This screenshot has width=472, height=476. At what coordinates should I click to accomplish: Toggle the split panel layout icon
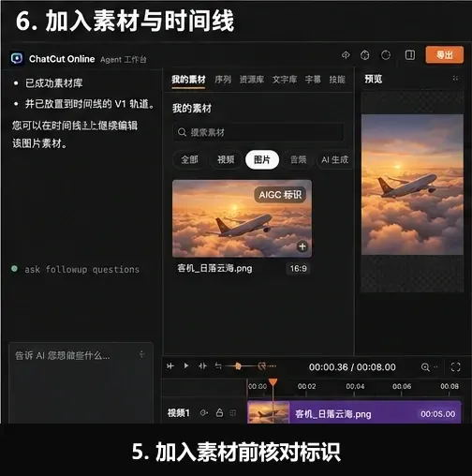coord(409,55)
